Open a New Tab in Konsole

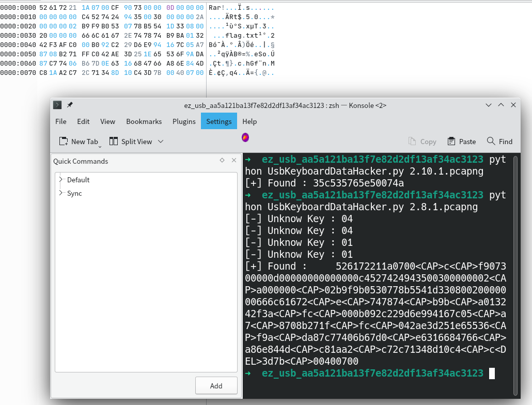(79, 142)
